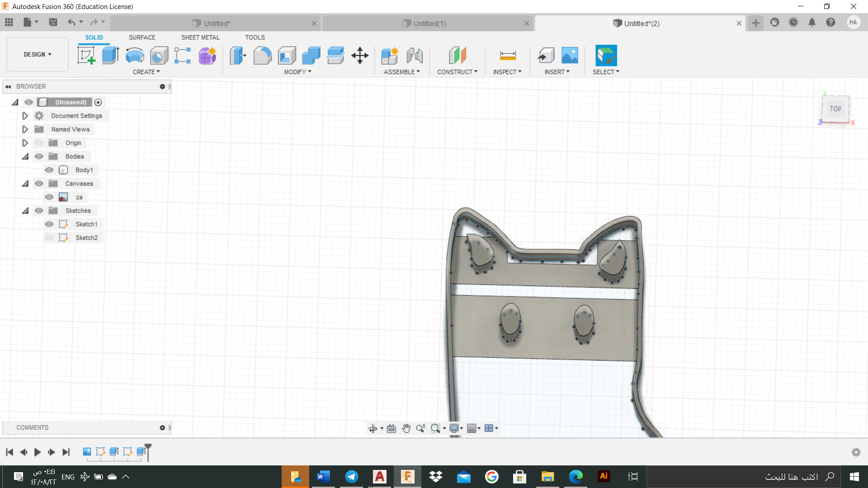
Task: Select the Shell tool
Action: pyautogui.click(x=287, y=56)
